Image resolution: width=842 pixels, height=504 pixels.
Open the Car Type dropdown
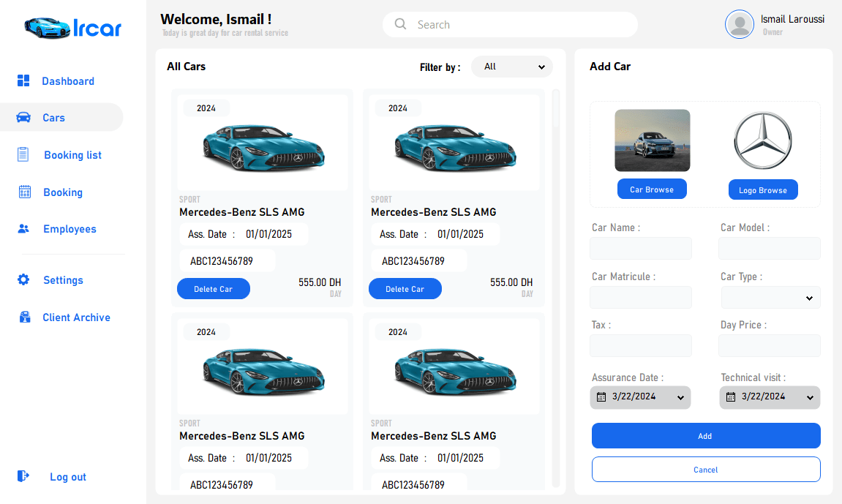pos(770,298)
